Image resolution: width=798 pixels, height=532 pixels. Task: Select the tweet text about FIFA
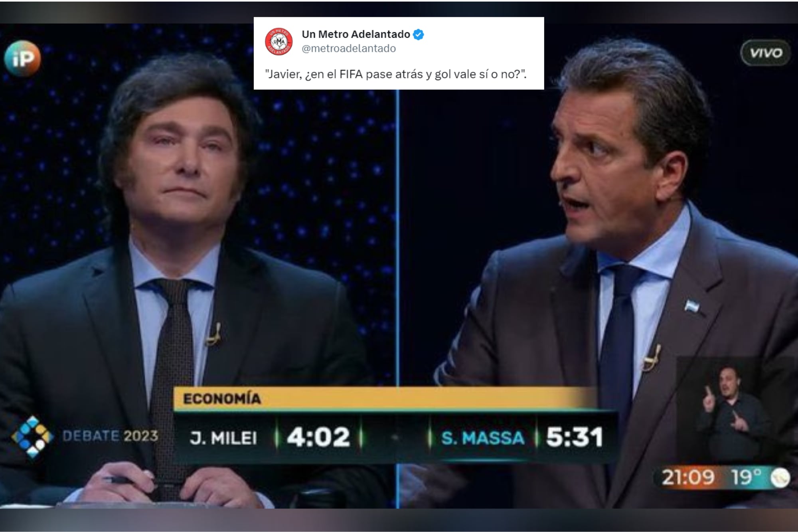coord(396,74)
